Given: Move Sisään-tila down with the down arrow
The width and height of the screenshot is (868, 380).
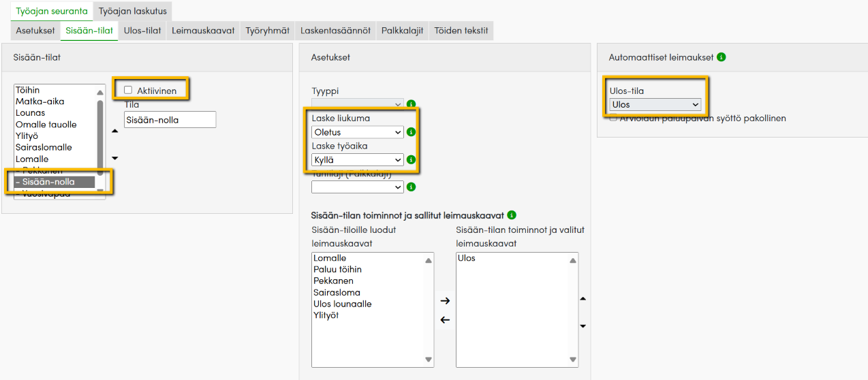Looking at the screenshot, I should [x=114, y=158].
